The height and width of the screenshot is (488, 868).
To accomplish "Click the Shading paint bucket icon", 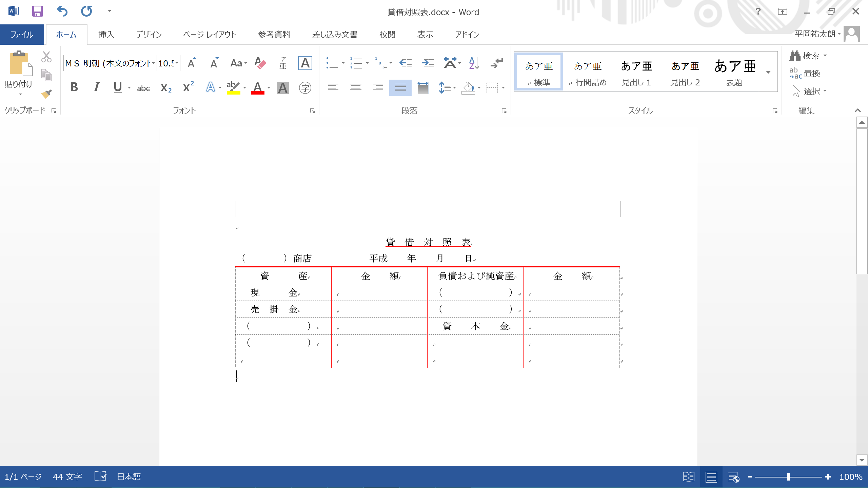I will 468,88.
